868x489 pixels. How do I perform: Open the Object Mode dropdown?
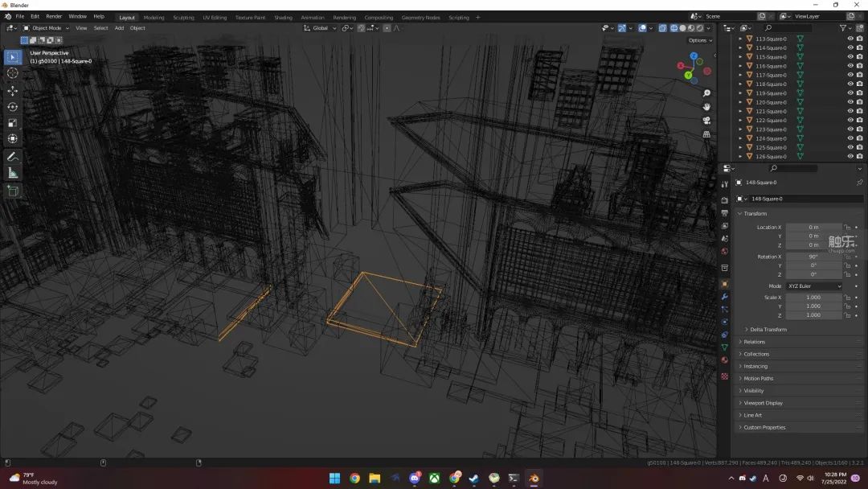coord(47,28)
